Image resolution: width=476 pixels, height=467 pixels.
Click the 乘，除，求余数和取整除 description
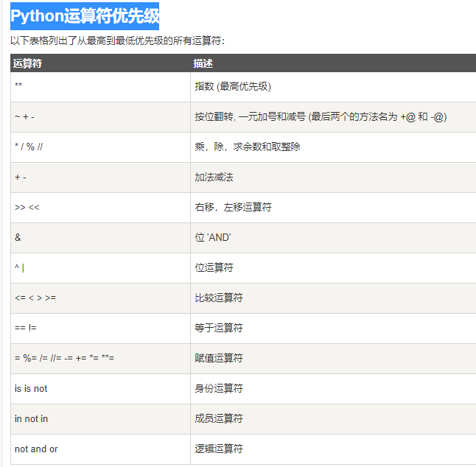coord(248,147)
